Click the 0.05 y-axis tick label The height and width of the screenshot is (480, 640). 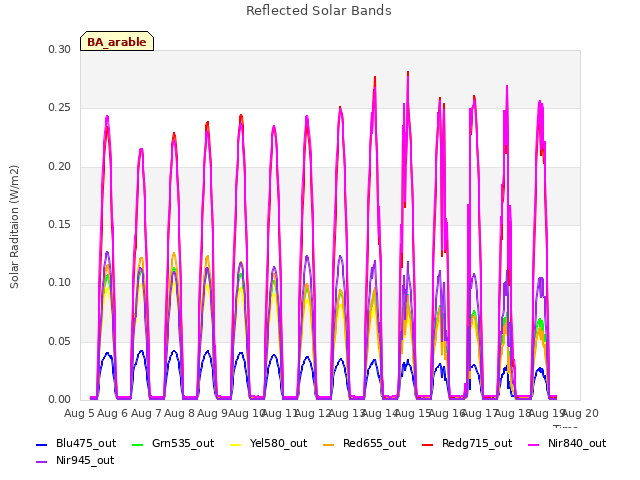coord(60,341)
